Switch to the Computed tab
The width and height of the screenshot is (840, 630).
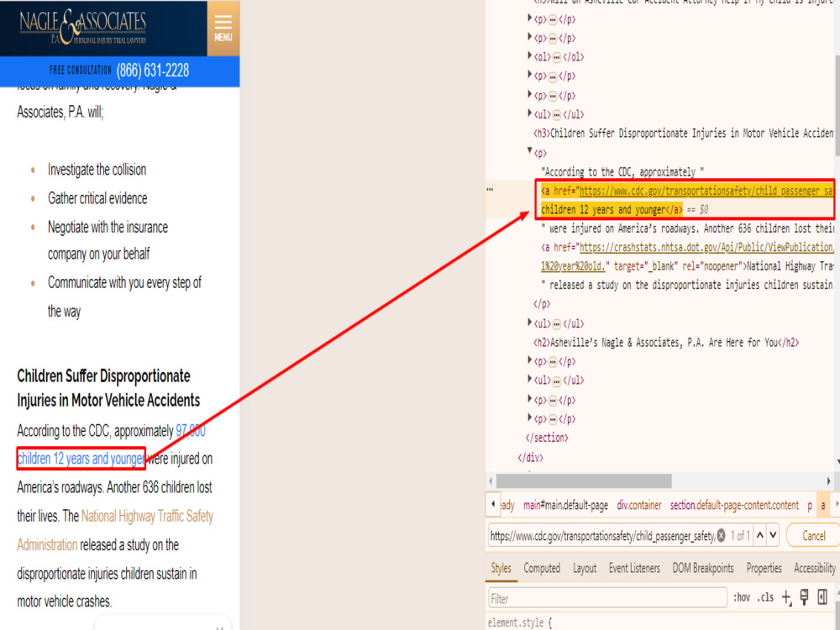(542, 569)
